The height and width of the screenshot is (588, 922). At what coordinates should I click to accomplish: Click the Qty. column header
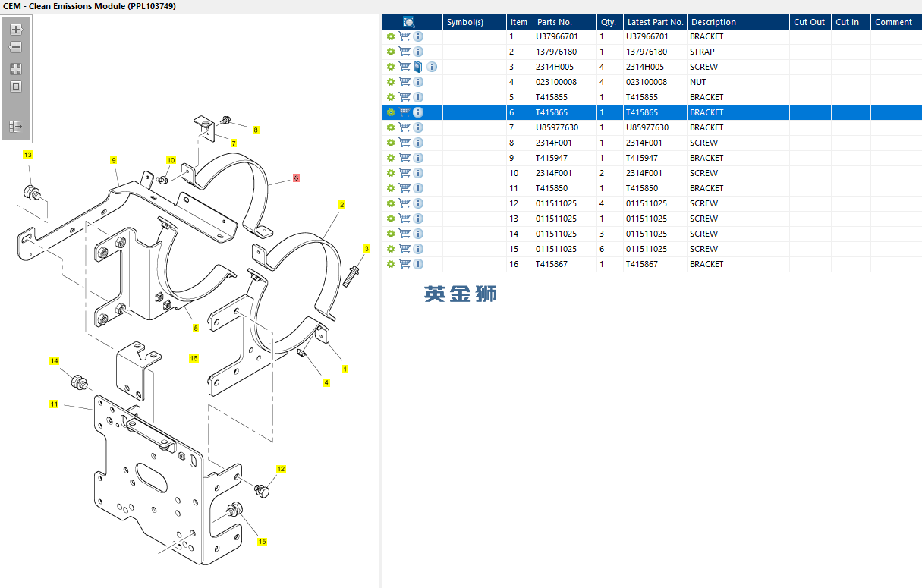coord(609,22)
